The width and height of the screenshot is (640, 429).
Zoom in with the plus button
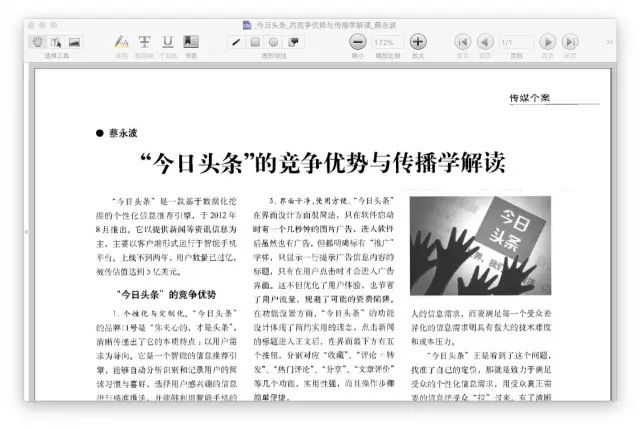coord(418,42)
